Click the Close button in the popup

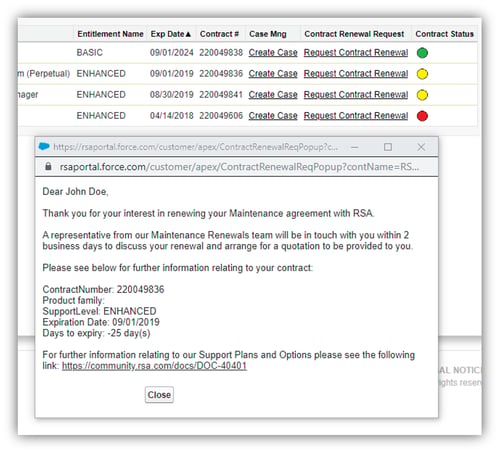click(x=159, y=395)
